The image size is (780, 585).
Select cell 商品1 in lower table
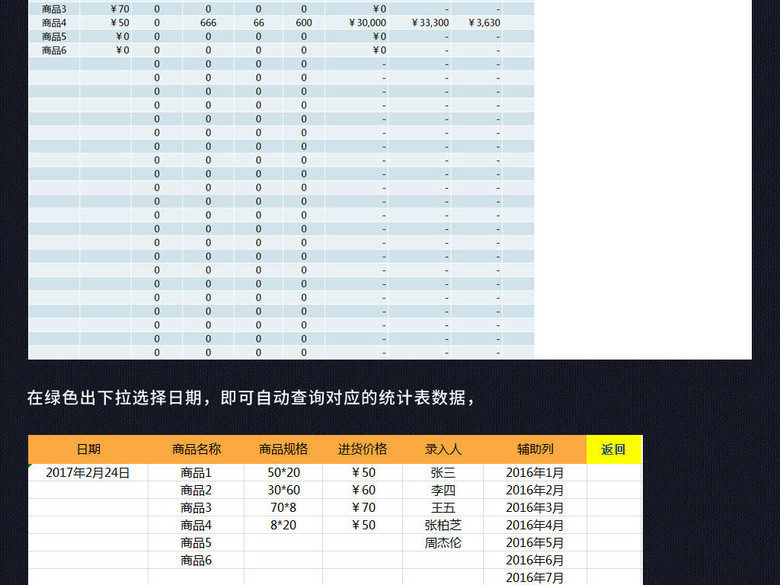pos(196,473)
